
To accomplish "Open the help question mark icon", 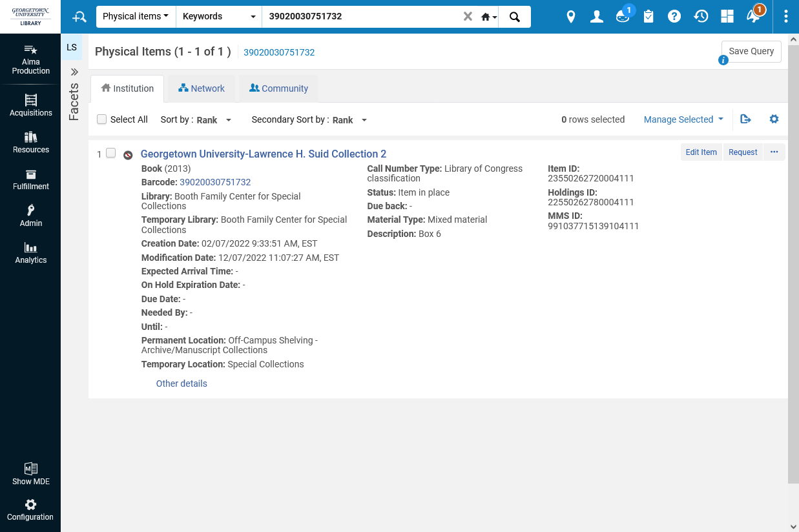I will pos(674,17).
